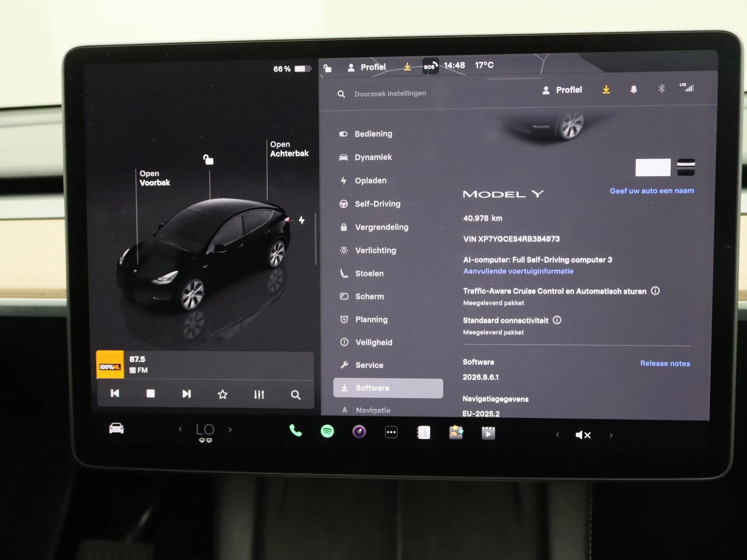Skip to previous radio station

(x=115, y=394)
